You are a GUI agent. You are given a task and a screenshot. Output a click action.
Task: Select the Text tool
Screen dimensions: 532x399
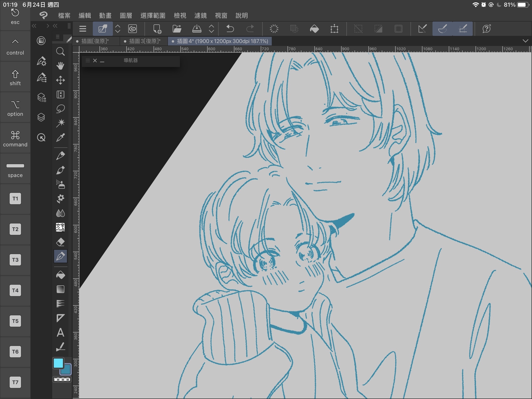click(60, 332)
